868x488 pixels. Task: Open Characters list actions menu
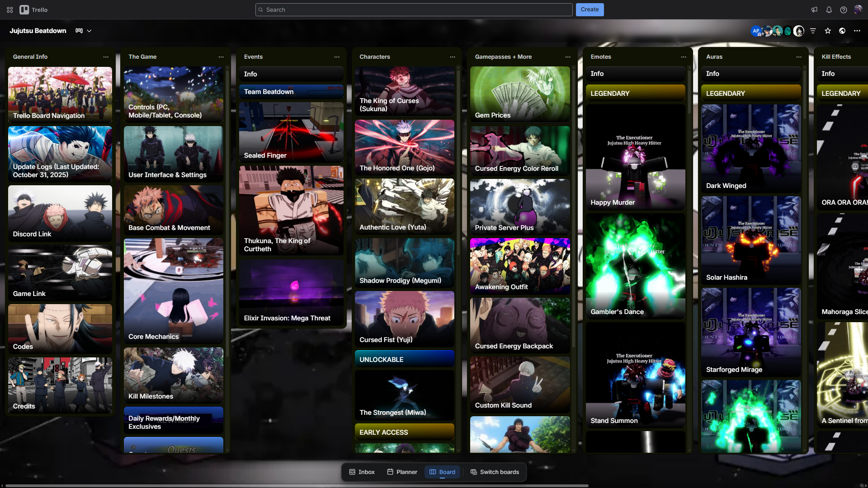tap(452, 57)
